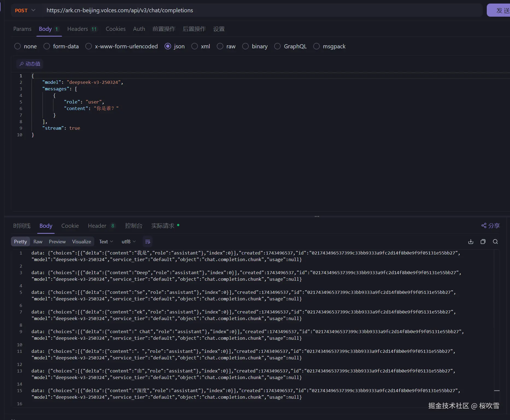Select msgpack body type
This screenshot has width=510, height=420.
pos(329,46)
